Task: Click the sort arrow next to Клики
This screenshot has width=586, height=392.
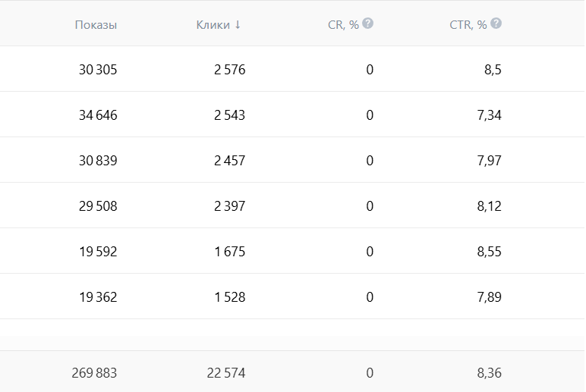Action: [x=238, y=24]
